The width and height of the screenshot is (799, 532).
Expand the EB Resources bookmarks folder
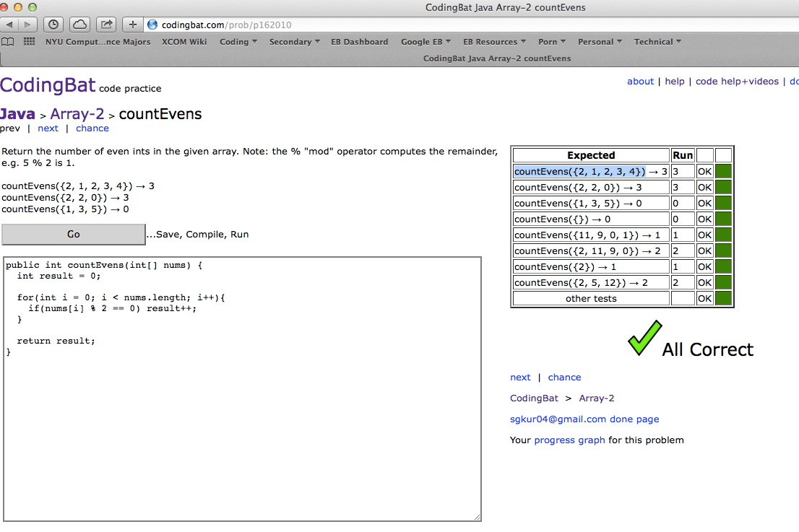[494, 42]
